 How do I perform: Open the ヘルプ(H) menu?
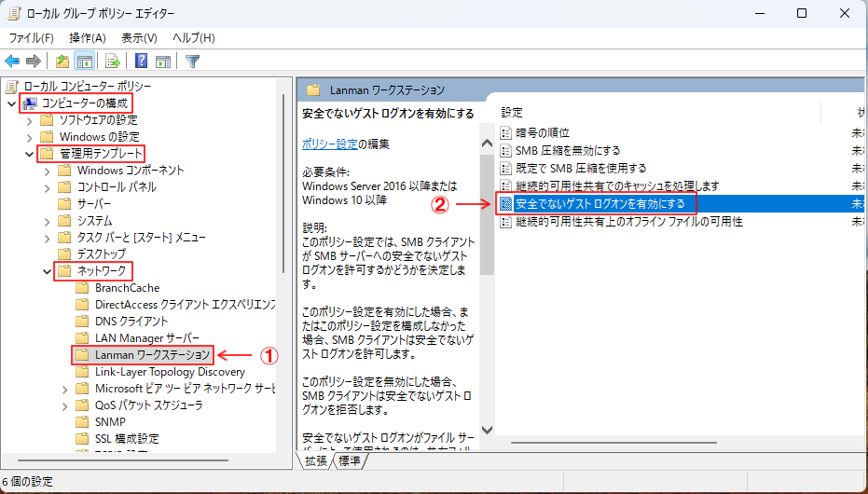click(194, 38)
